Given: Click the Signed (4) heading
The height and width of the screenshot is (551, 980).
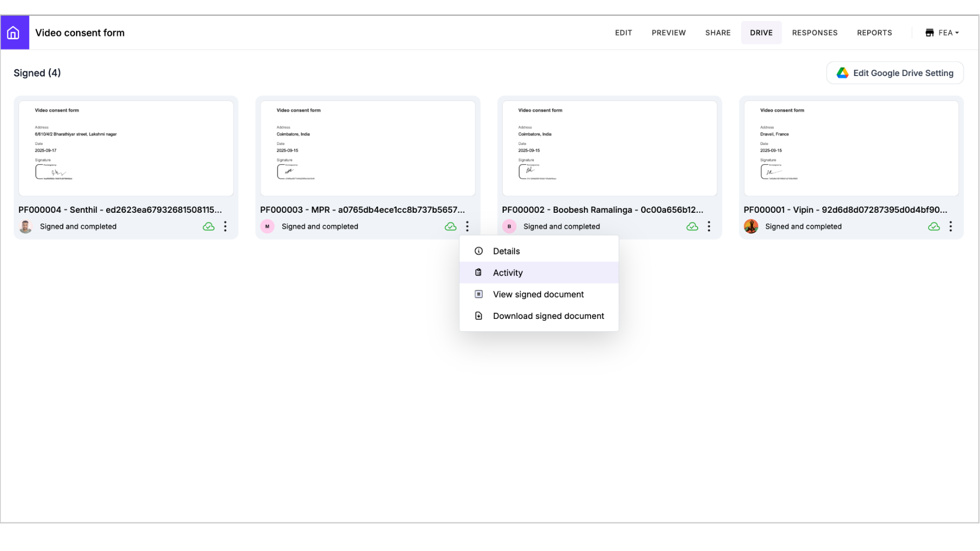Looking at the screenshot, I should pyautogui.click(x=37, y=73).
